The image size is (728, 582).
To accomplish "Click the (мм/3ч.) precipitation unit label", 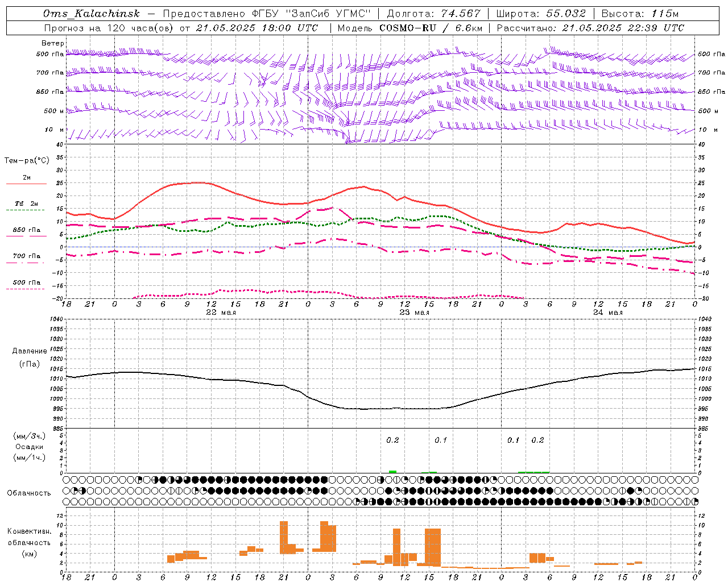I will click(29, 436).
